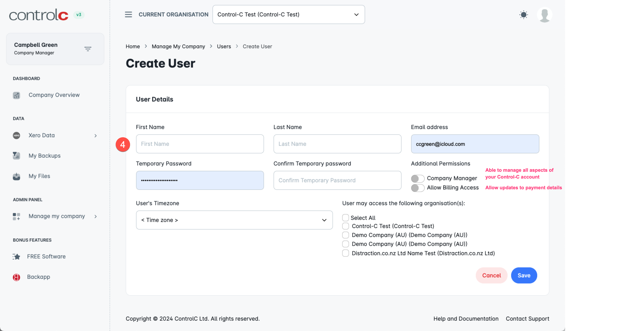
Task: Open My Backups in the sidebar
Action: coord(44,156)
